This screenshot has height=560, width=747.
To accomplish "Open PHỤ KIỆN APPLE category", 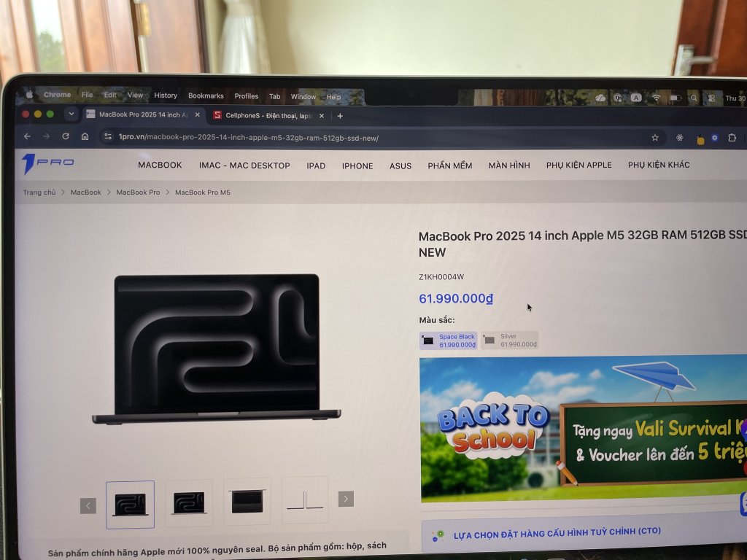I will (578, 165).
